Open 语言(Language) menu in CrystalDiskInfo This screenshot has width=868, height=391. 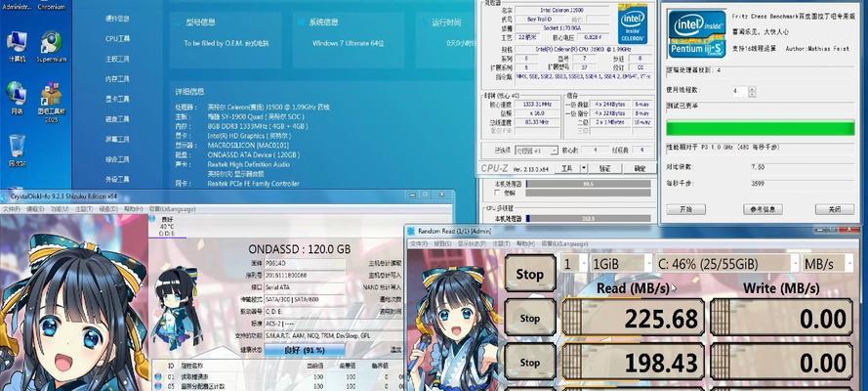(x=172, y=209)
